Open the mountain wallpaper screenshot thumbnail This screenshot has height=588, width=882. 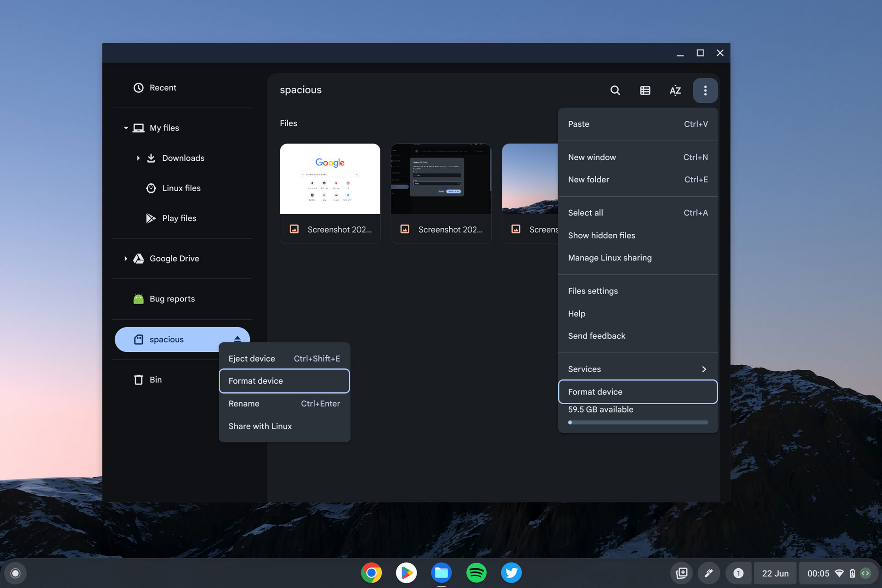tap(530, 179)
